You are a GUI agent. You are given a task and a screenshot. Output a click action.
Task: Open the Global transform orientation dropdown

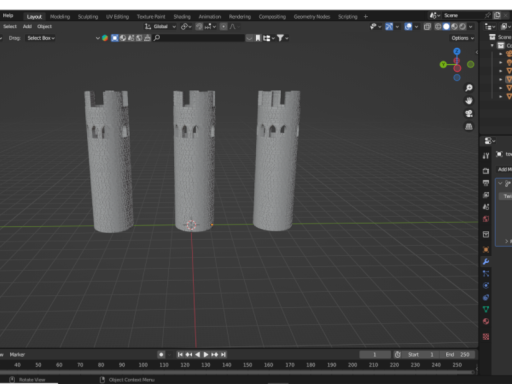click(160, 27)
